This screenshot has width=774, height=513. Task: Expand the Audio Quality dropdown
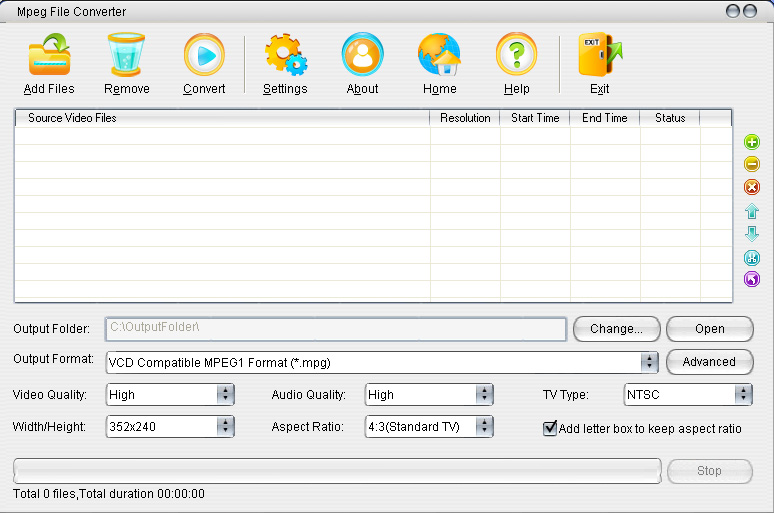click(429, 395)
